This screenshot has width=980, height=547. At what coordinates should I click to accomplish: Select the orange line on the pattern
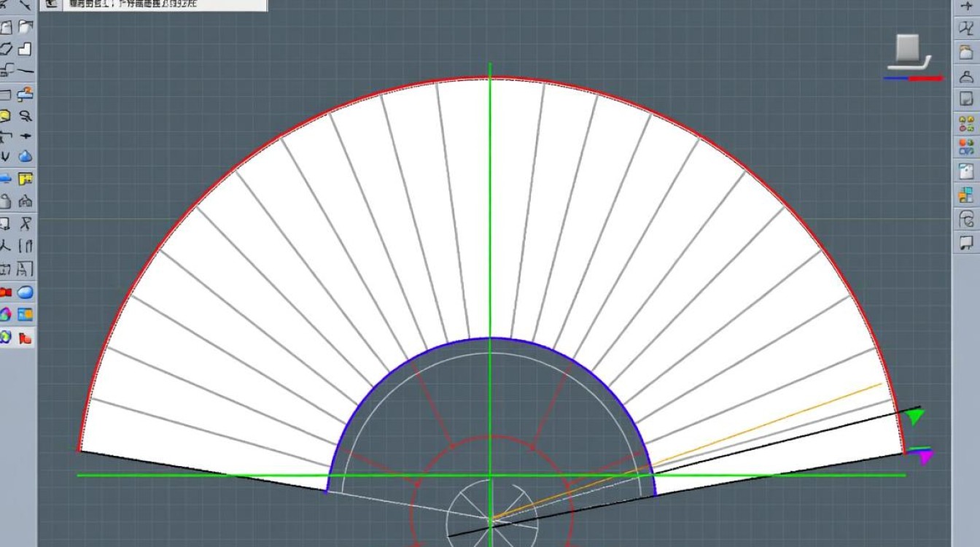coord(687,451)
